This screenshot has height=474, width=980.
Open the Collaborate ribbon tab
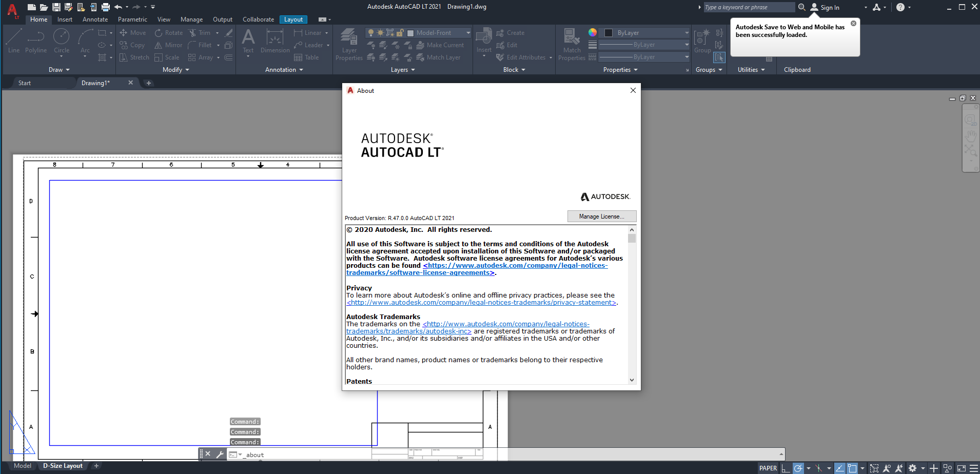pyautogui.click(x=258, y=19)
